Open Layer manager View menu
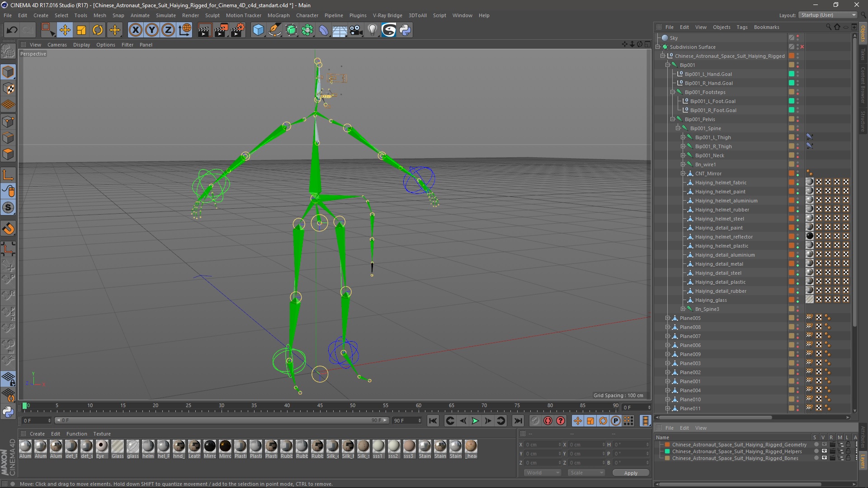Screen dimensions: 868x488 (701, 428)
